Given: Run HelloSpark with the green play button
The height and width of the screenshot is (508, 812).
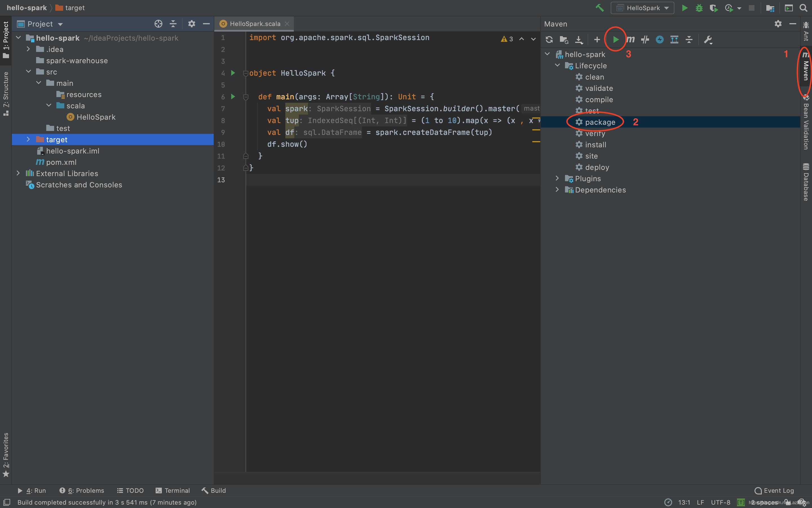Looking at the screenshot, I should [685, 8].
